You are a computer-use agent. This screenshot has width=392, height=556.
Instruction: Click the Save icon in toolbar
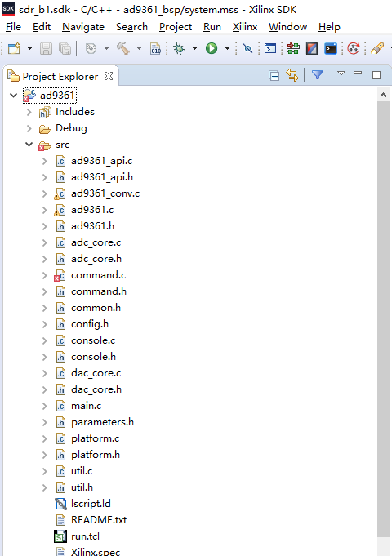pyautogui.click(x=46, y=48)
